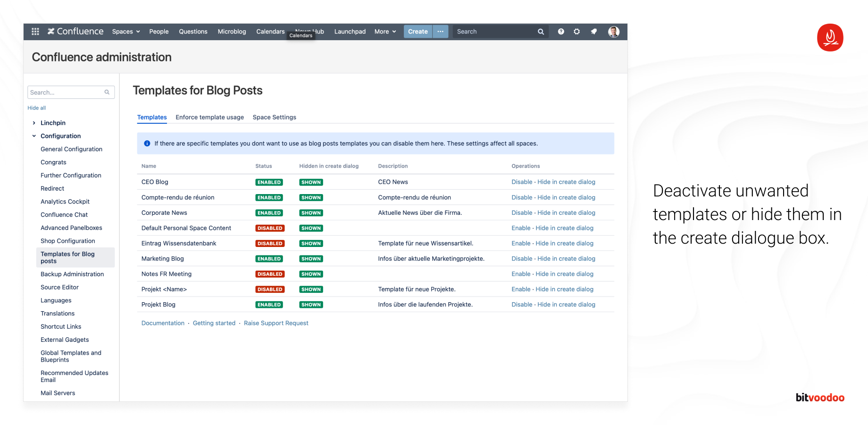Click the search magnifier icon in top bar
868x425 pixels.
(541, 32)
